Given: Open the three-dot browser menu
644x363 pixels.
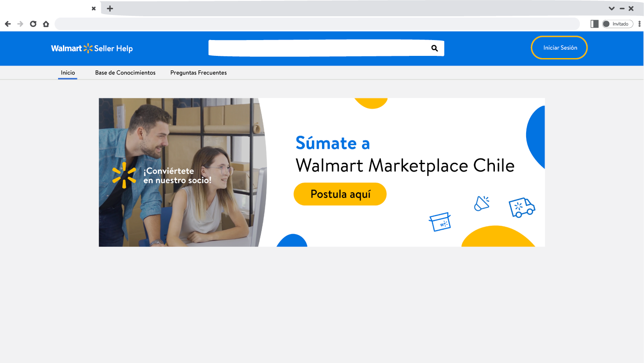Looking at the screenshot, I should pyautogui.click(x=639, y=24).
